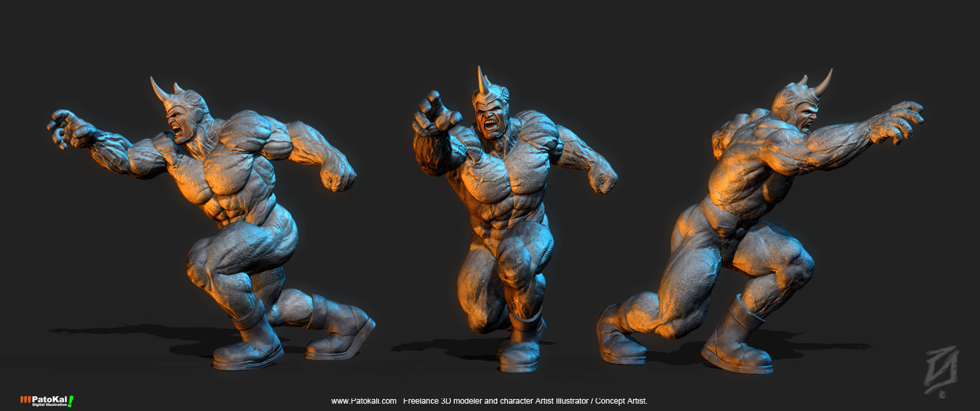Screen dimensions: 980x411
Task: Select the left side-view rhino character render
Action: coord(211,223)
